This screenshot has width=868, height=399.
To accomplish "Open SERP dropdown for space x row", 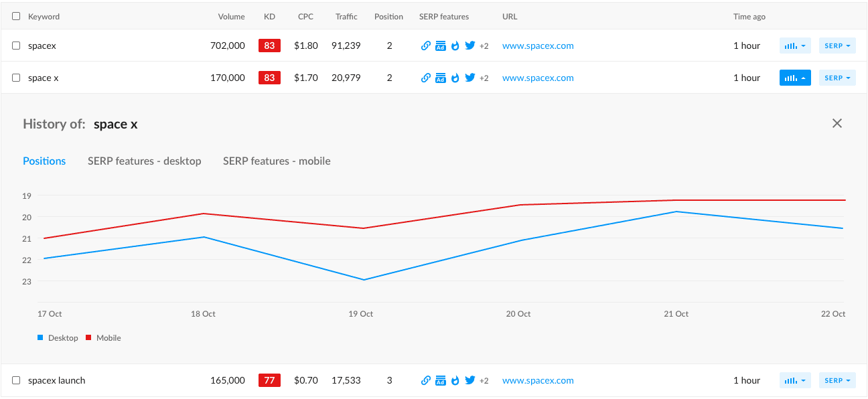I will point(837,78).
